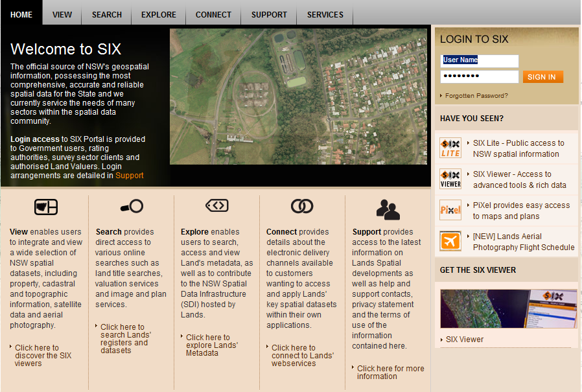Screen dimensions: 582x392
Task: Click here for more information link
Action: click(390, 373)
